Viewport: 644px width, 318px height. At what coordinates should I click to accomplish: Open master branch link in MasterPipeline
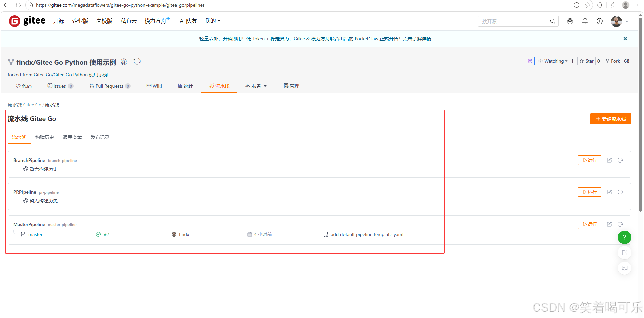pos(35,234)
